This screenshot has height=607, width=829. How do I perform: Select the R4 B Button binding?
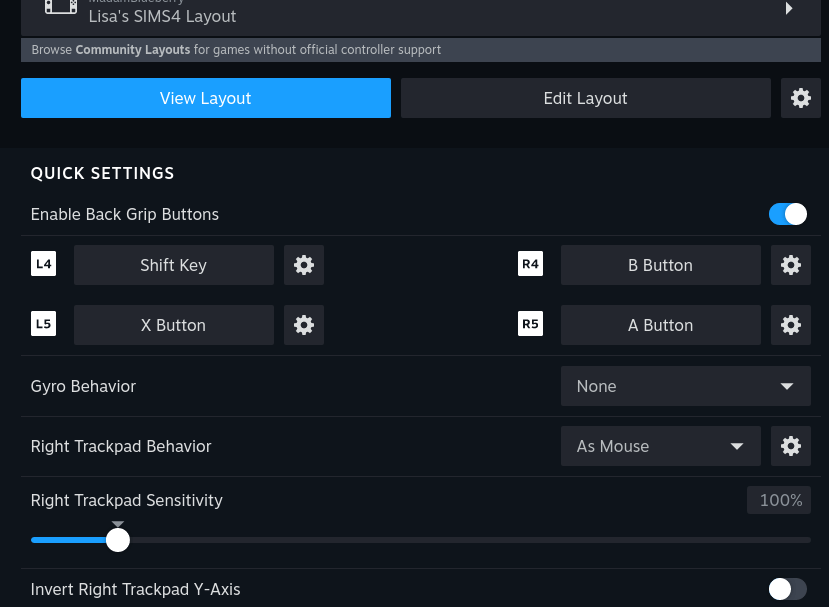(660, 265)
